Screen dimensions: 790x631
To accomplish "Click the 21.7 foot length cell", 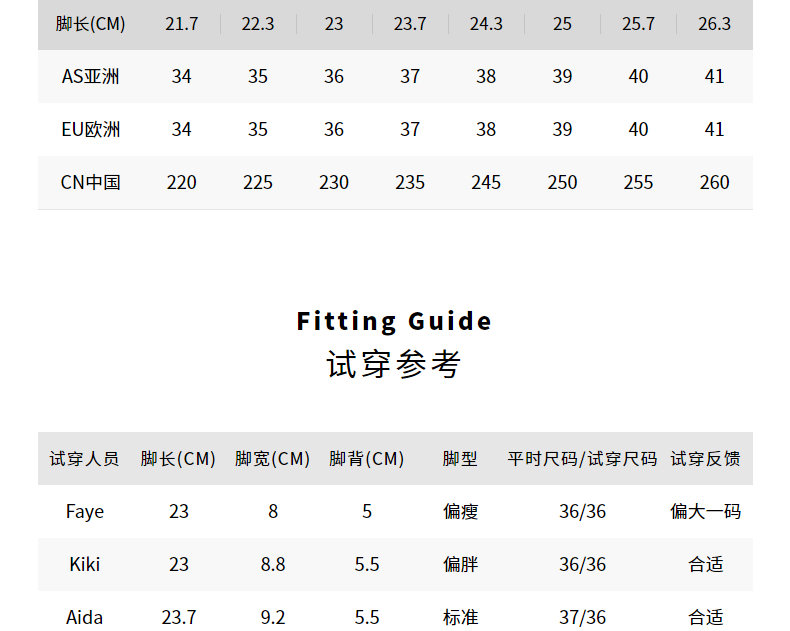I will [181, 24].
